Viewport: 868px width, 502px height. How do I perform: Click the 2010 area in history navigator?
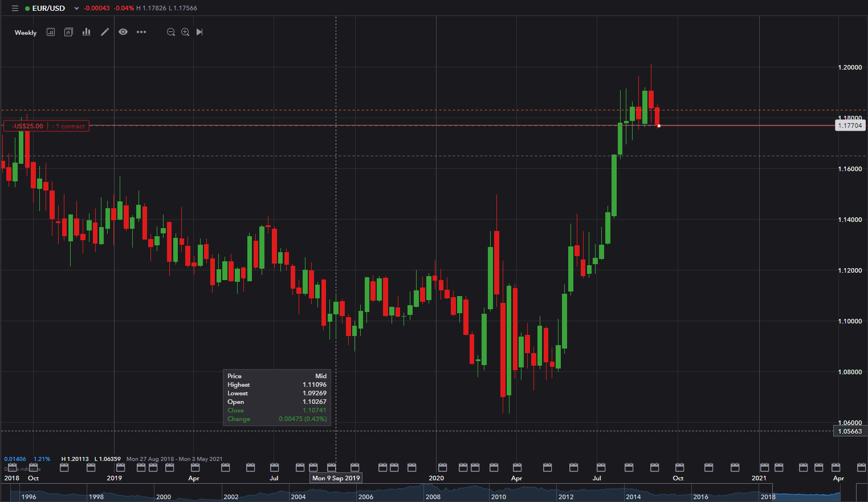pos(499,496)
